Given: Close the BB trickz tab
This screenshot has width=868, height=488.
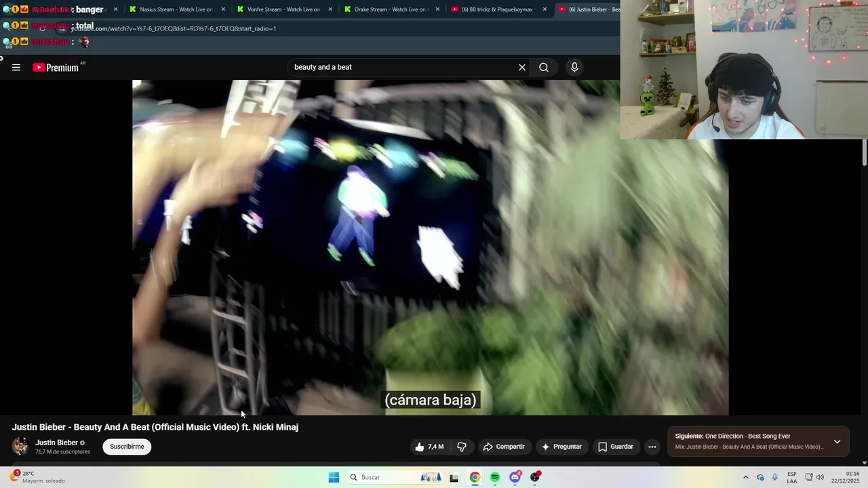Looking at the screenshot, I should point(545,9).
